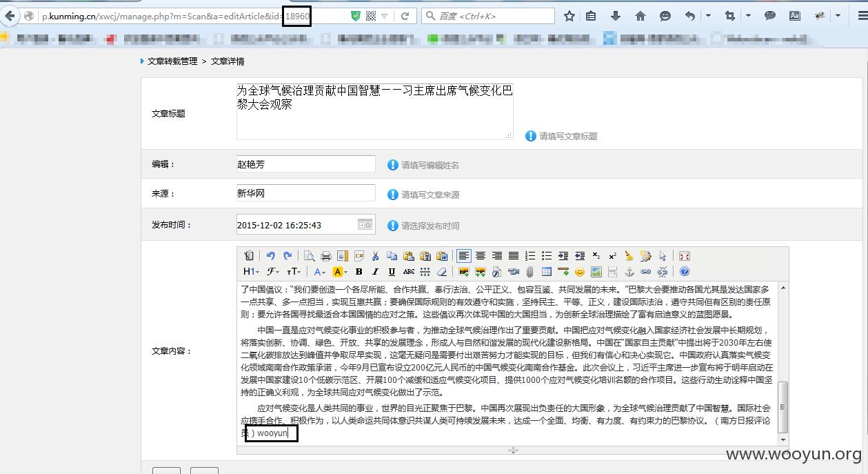Click the editor resize handle below content

(x=513, y=450)
